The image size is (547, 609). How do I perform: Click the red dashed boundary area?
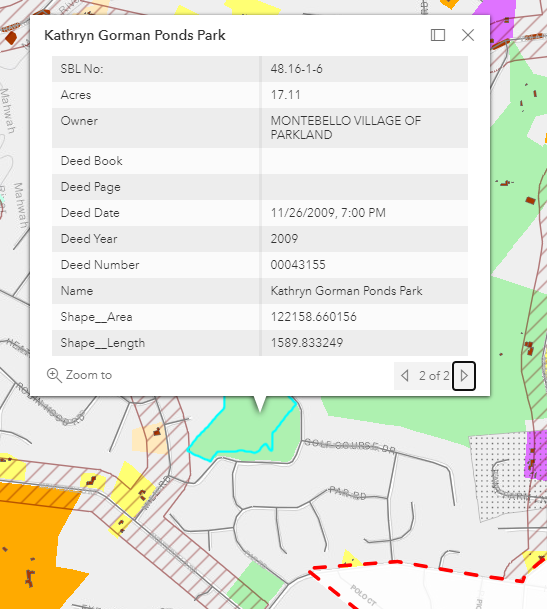[x=427, y=586]
